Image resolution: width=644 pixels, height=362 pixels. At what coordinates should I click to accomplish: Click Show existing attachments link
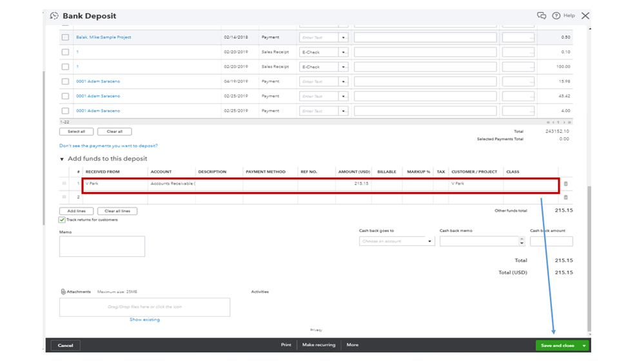pyautogui.click(x=144, y=319)
